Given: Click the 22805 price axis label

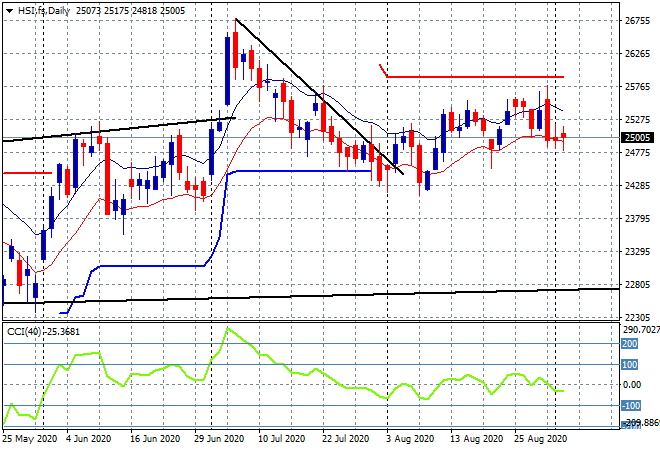Looking at the screenshot, I should [x=637, y=285].
